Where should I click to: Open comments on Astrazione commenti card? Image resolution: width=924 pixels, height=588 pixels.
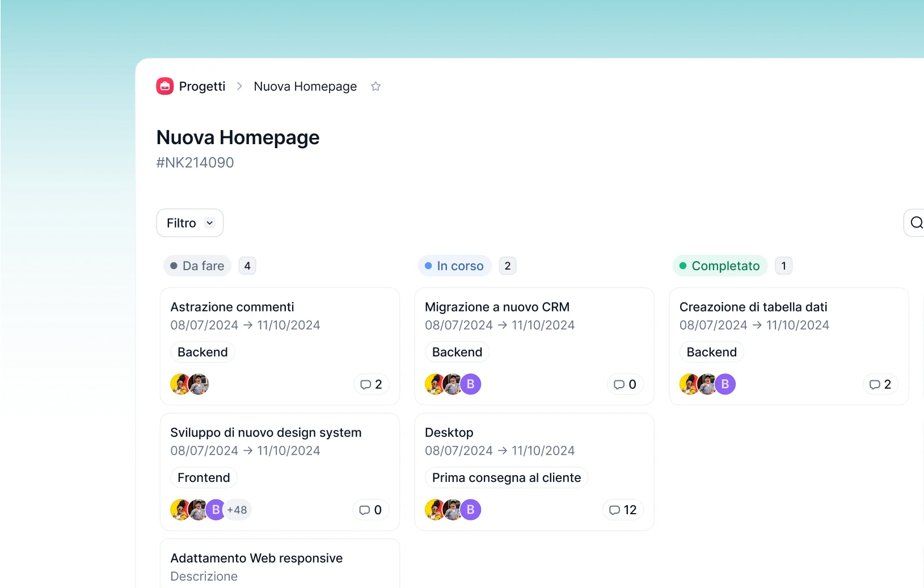coord(371,384)
